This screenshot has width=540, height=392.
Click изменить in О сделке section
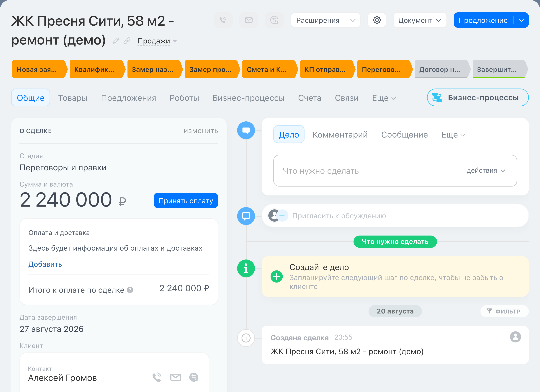click(201, 131)
